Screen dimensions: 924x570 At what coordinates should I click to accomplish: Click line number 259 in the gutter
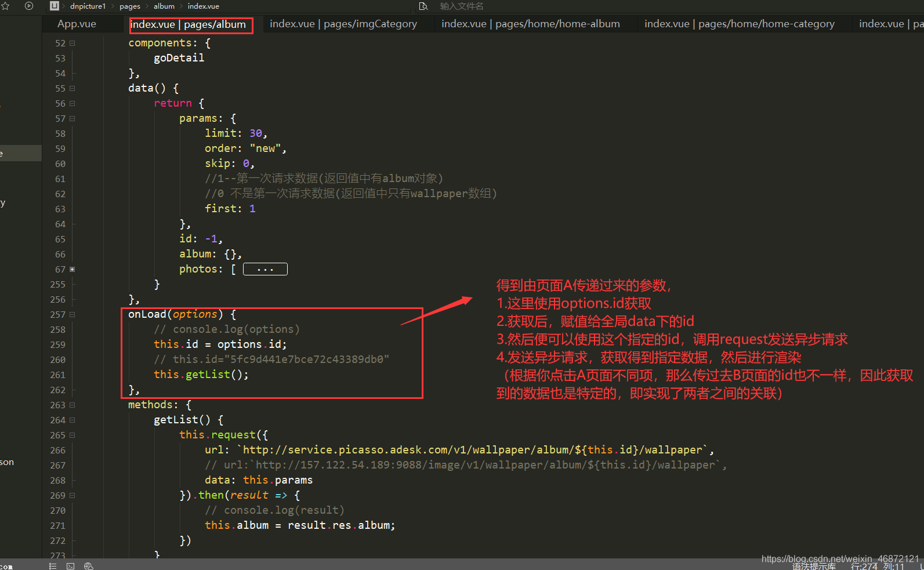coord(58,344)
